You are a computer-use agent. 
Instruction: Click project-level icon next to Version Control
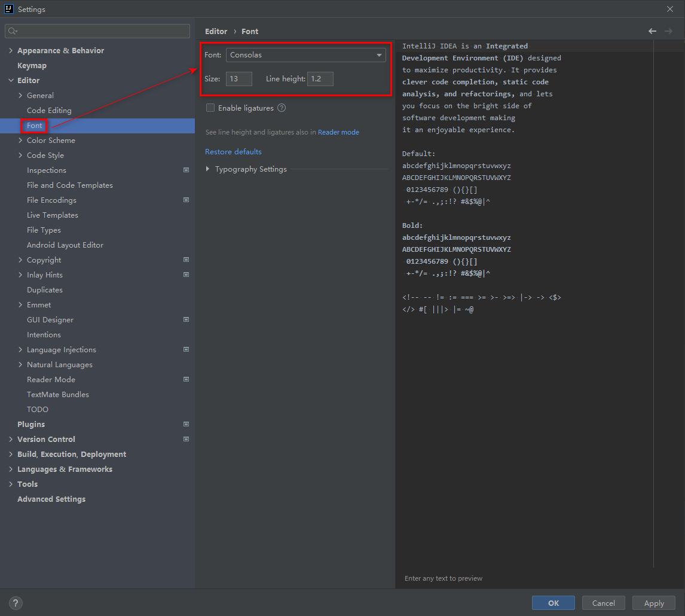point(186,439)
